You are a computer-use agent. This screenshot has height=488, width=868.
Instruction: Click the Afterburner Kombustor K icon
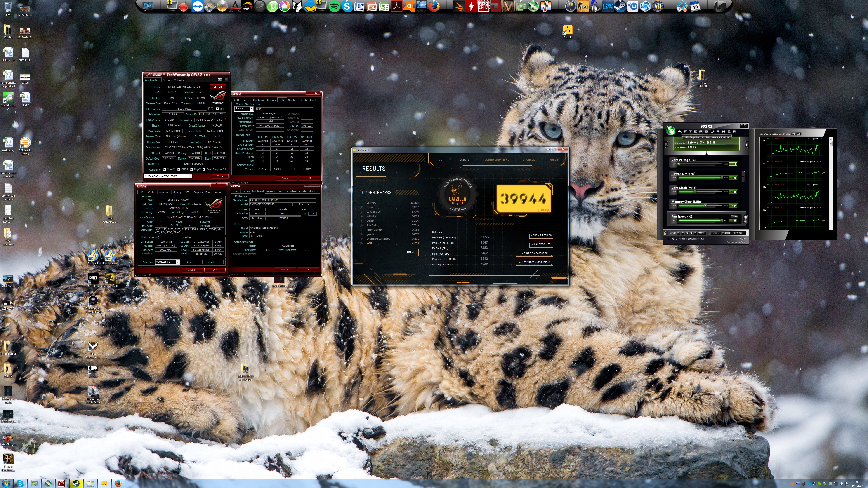tap(666, 144)
